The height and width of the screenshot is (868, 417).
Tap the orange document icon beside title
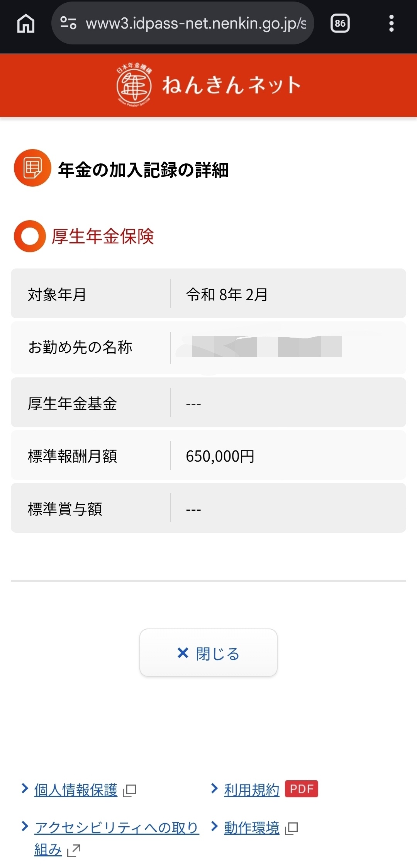(32, 168)
